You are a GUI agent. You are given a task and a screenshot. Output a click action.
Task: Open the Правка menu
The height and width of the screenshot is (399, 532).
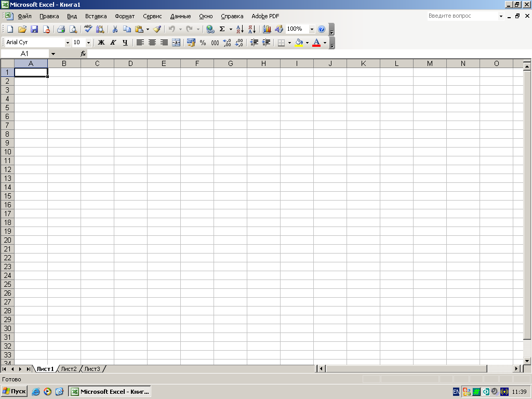tap(49, 16)
